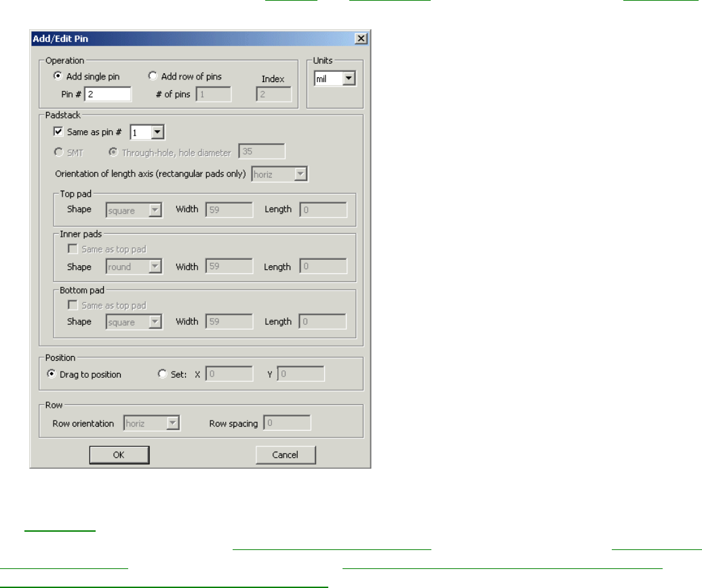Click the Cancel button
Image resolution: width=702 pixels, height=588 pixels.
tap(286, 455)
